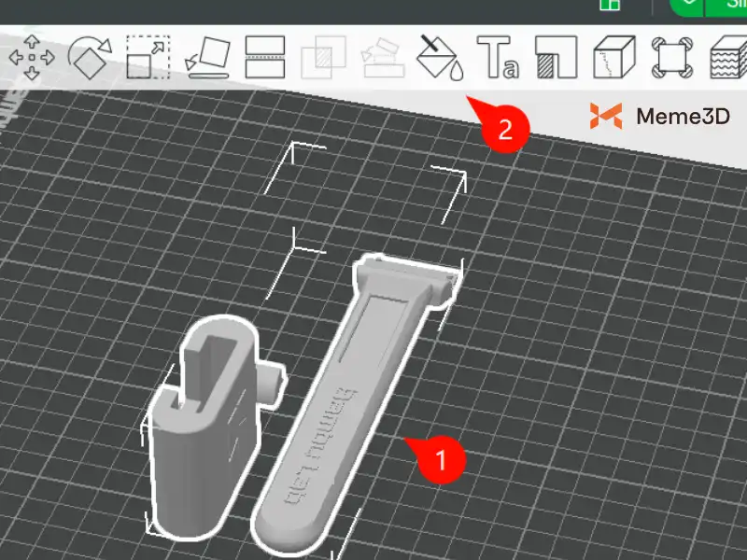Image resolution: width=747 pixels, height=560 pixels.
Task: Click the hatched corner painting icon
Action: click(556, 58)
